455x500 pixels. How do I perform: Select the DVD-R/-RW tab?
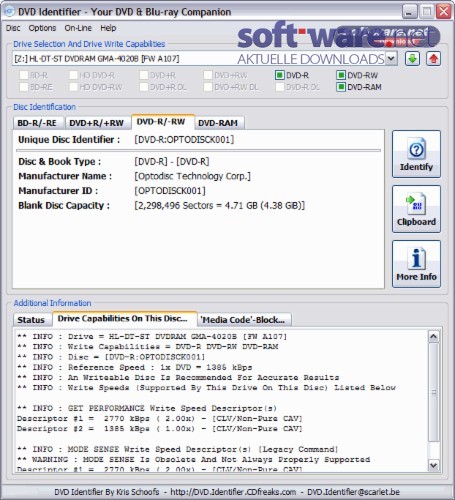163,122
